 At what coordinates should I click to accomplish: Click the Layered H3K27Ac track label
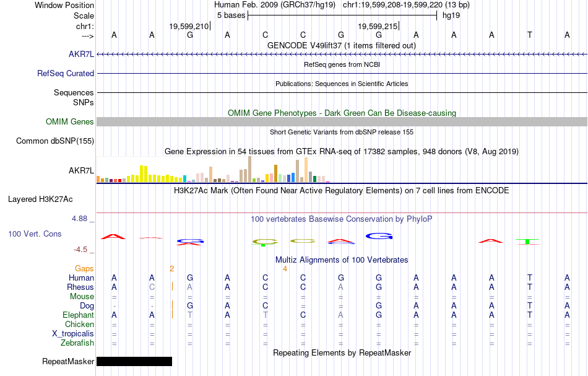40,199
